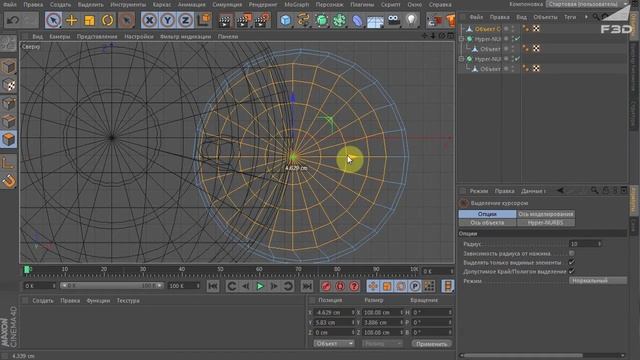Open the spline tools icon
This screenshot has height=360, width=640.
[x=303, y=20]
